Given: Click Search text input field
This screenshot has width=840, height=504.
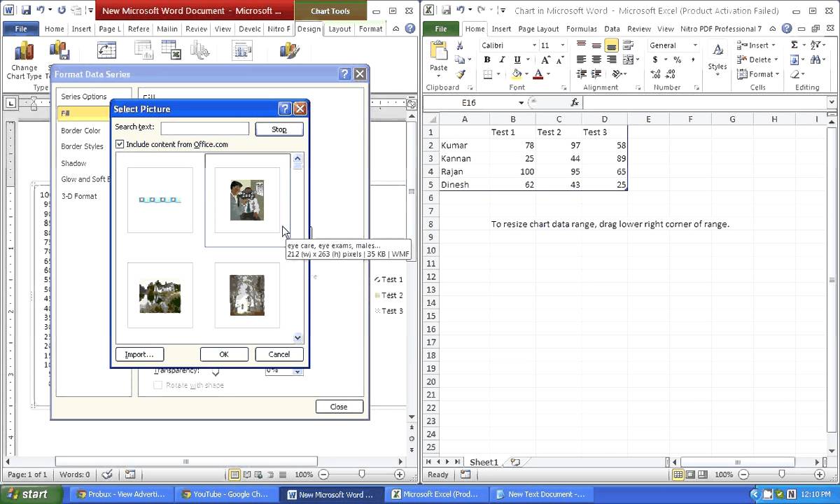Looking at the screenshot, I should tap(205, 128).
